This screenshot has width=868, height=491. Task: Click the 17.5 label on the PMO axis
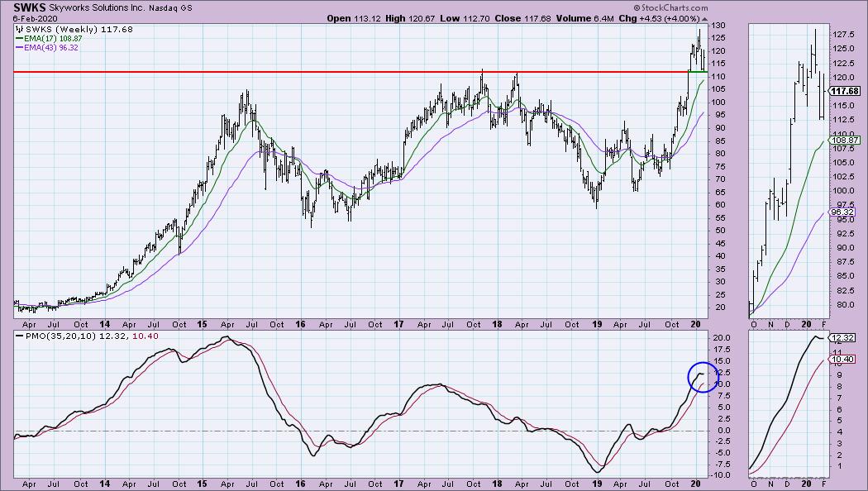click(723, 350)
